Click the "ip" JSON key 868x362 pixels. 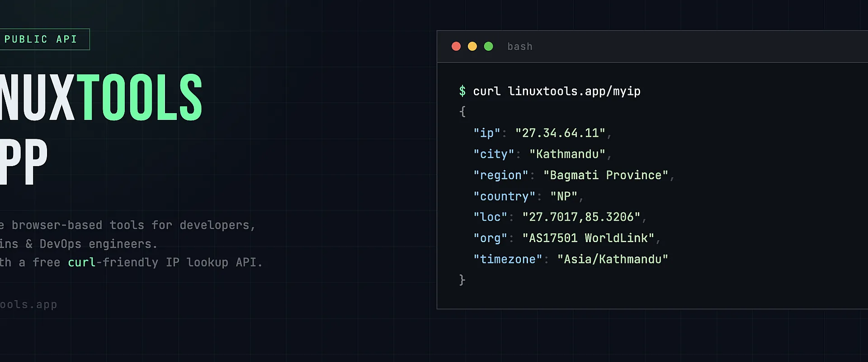(487, 133)
